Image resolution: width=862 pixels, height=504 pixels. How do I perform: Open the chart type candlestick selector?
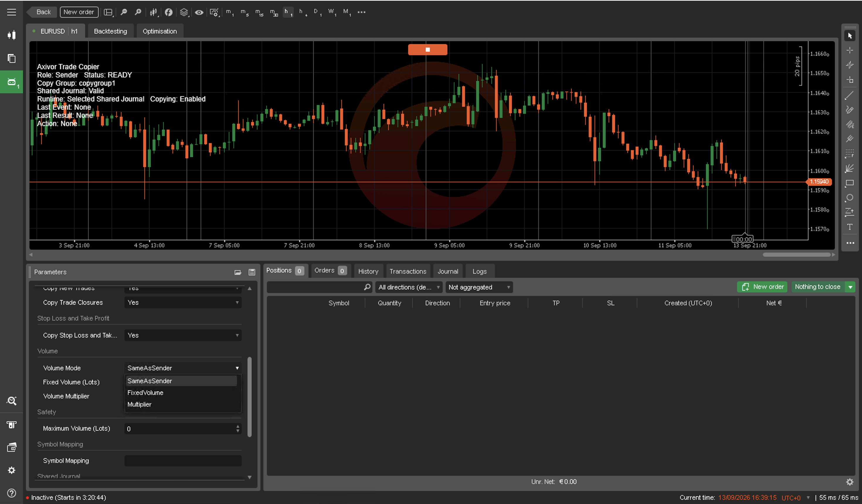[154, 12]
